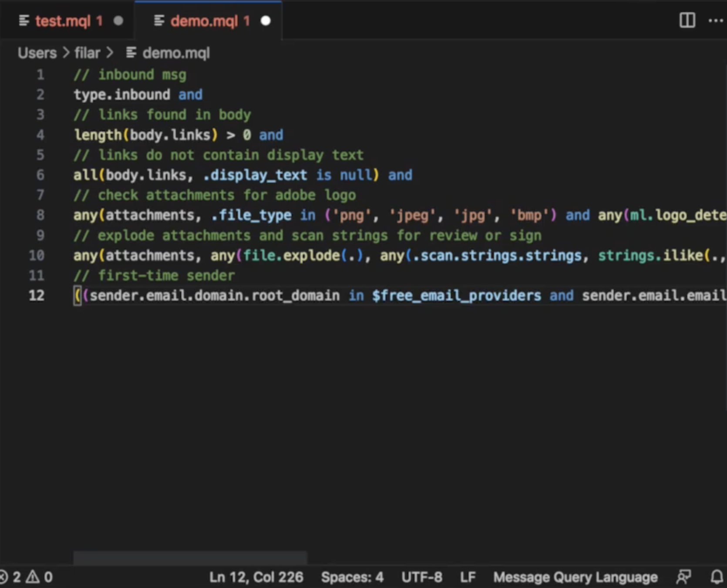
Task: Select the demo.mql editor tab
Action: coord(209,21)
